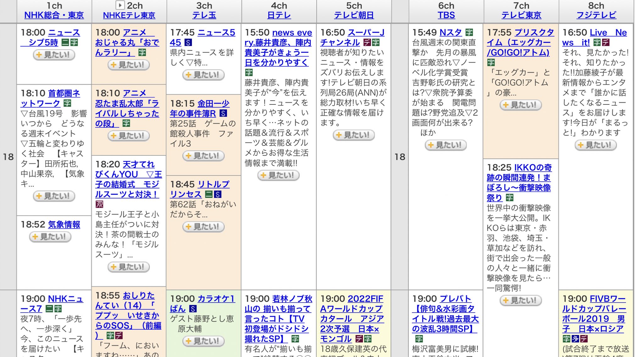Click S icon after ニュース545
This screenshot has width=644, height=357.
pos(188,42)
